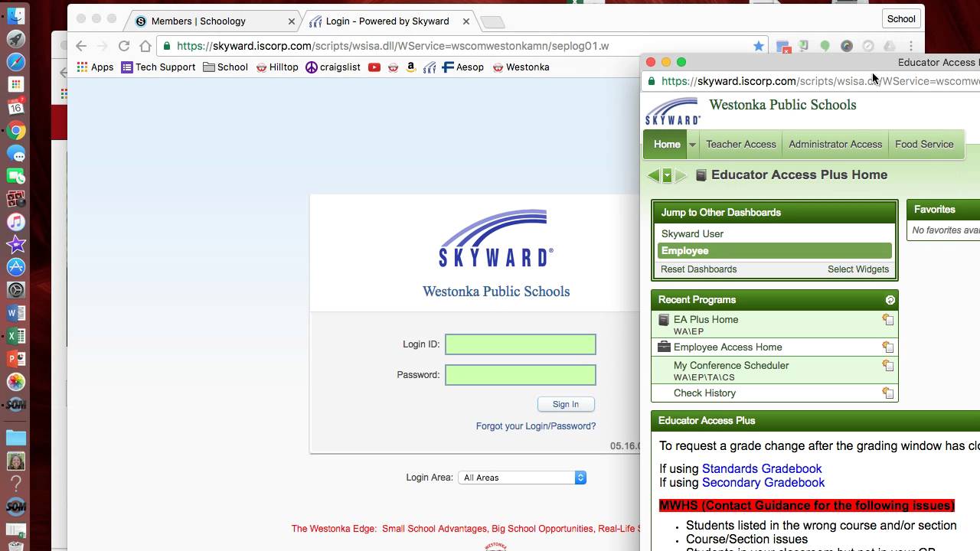Open the Teacher Access tab

pos(741,145)
